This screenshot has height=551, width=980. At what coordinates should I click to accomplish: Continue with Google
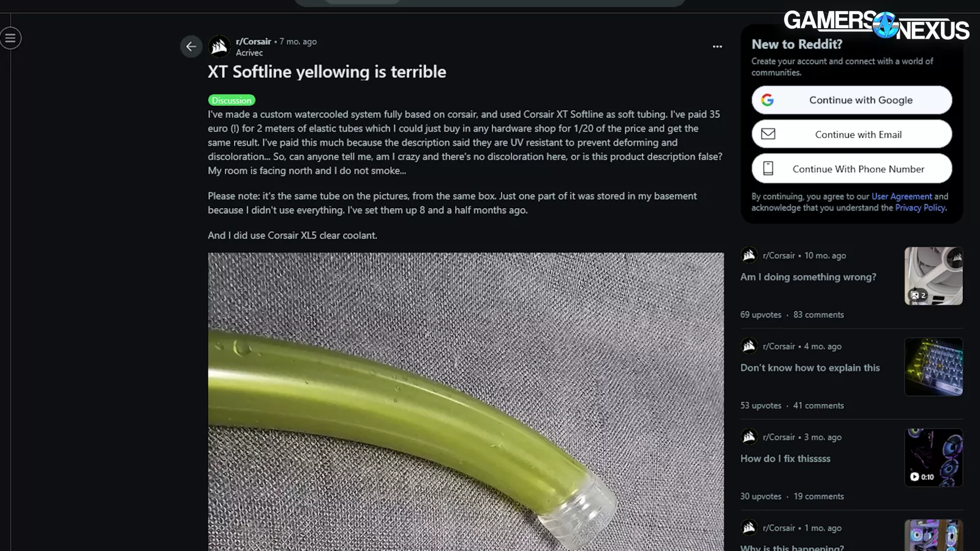[x=851, y=100]
